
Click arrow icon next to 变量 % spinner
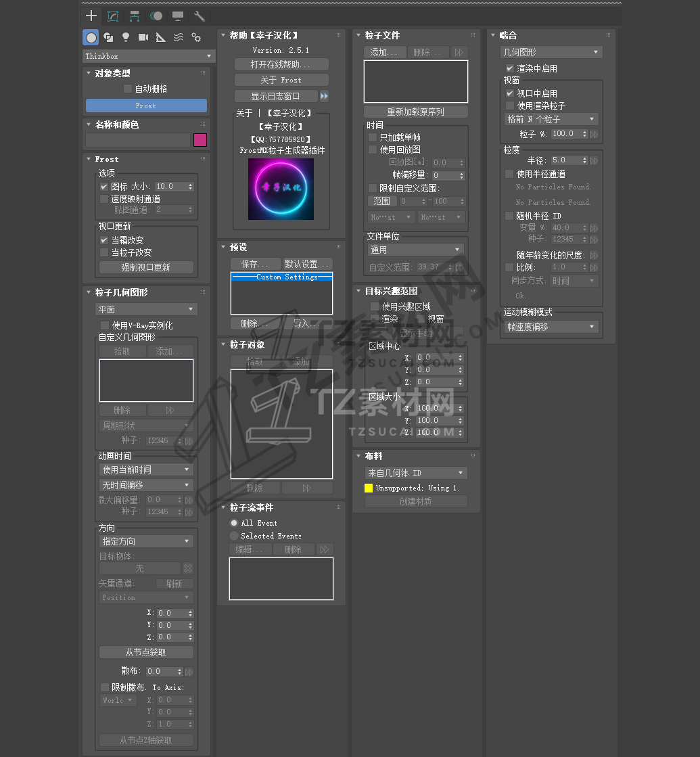(x=594, y=228)
